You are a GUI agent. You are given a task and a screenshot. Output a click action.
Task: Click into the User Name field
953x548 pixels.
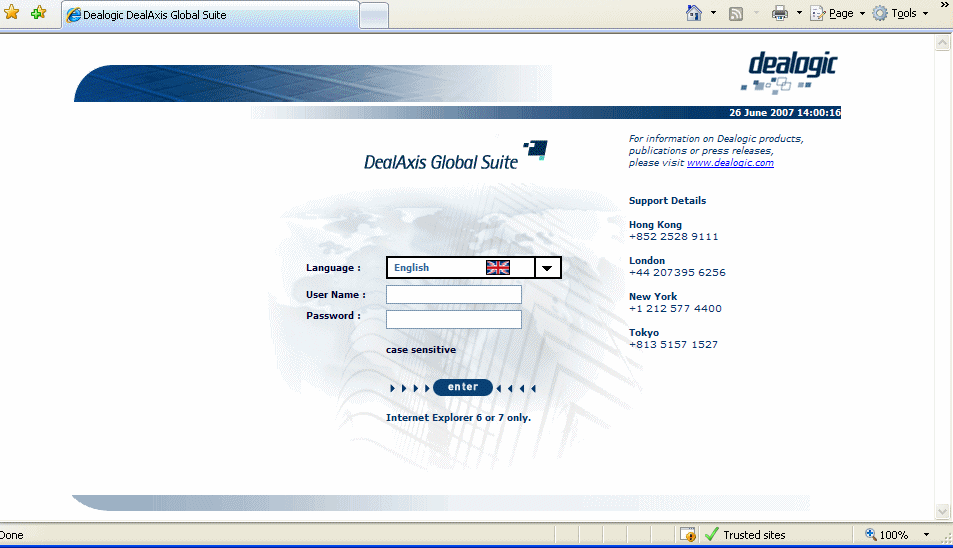[x=454, y=295]
